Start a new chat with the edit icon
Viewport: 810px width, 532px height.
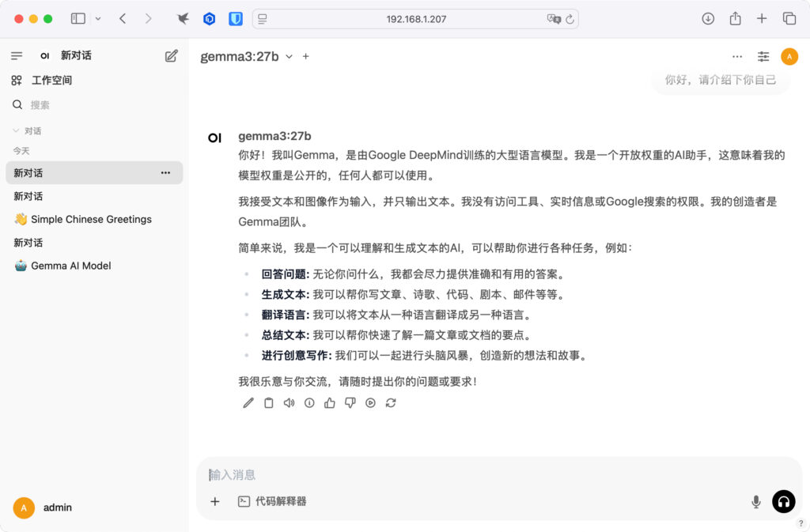click(171, 55)
